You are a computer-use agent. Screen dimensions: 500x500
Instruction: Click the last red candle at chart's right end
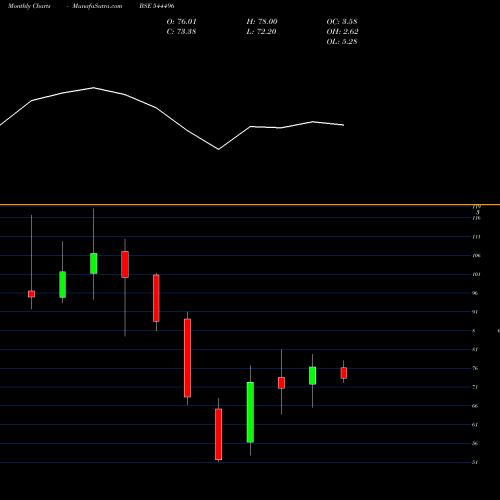(344, 373)
